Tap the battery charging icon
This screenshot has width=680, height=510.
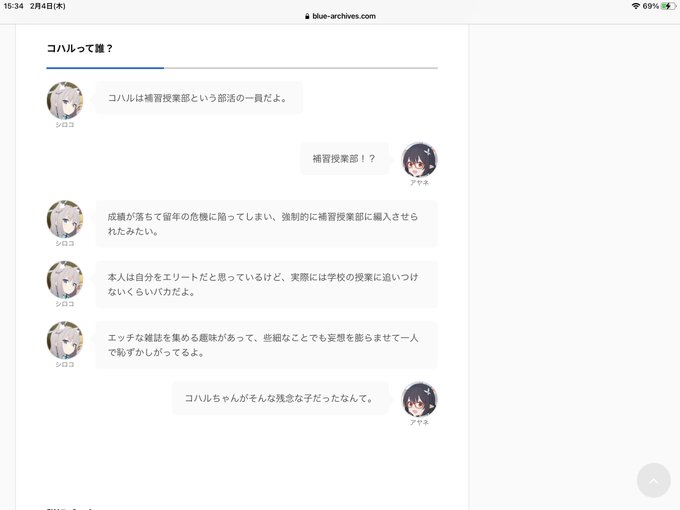(x=668, y=6)
